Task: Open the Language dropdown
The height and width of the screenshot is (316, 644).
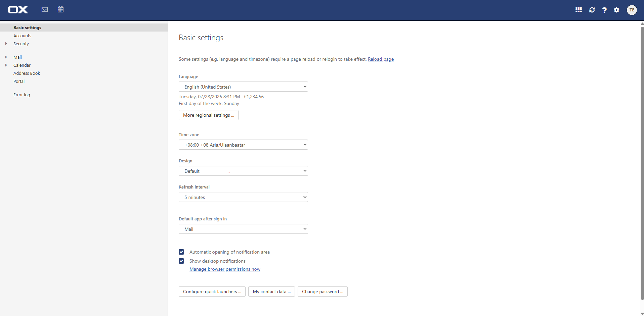Action: point(243,87)
